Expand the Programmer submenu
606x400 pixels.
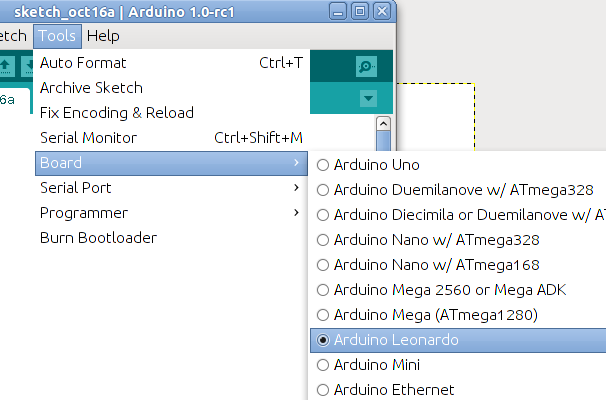click(171, 213)
